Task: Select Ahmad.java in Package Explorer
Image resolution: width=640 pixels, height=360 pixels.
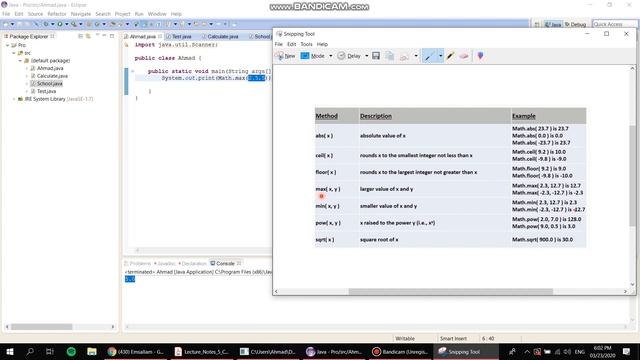Action: [x=50, y=68]
